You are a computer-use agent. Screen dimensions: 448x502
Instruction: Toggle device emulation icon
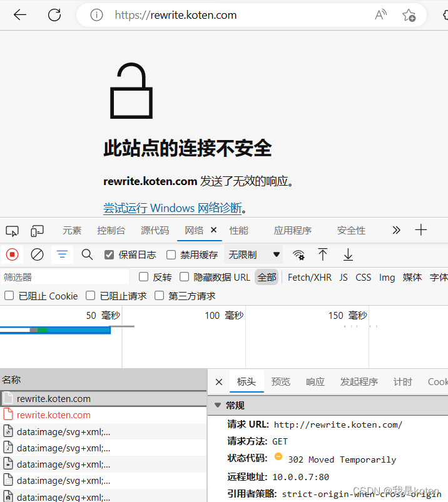click(37, 231)
